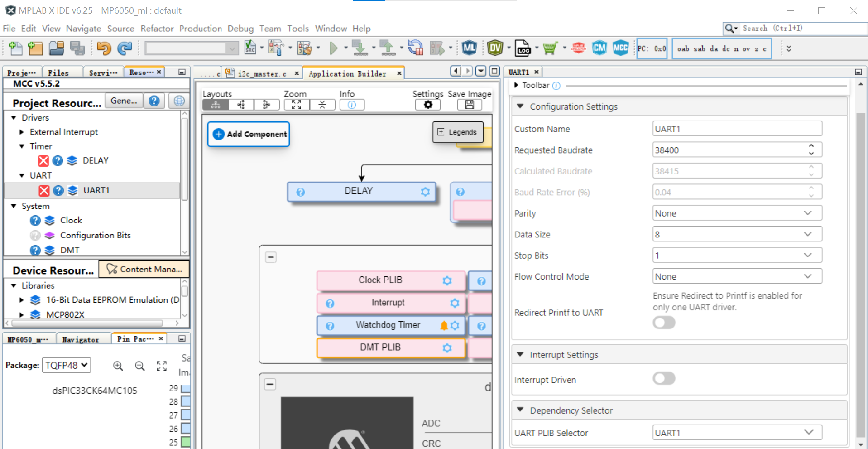
Task: Click the Open Project toolbar icon
Action: (x=57, y=48)
